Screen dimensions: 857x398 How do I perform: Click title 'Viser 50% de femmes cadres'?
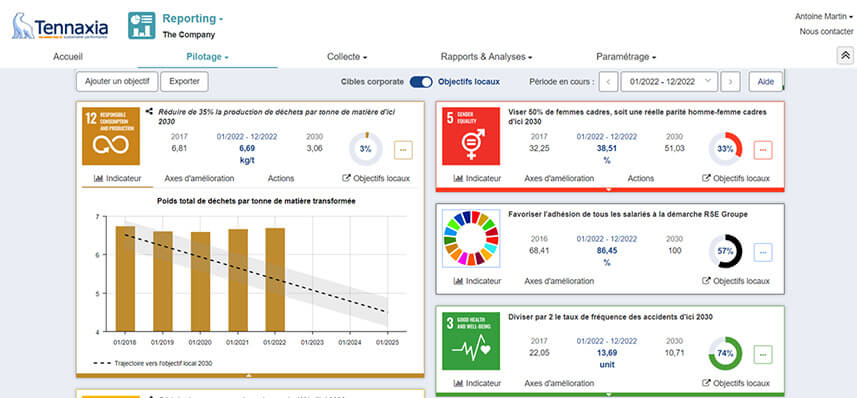637,116
